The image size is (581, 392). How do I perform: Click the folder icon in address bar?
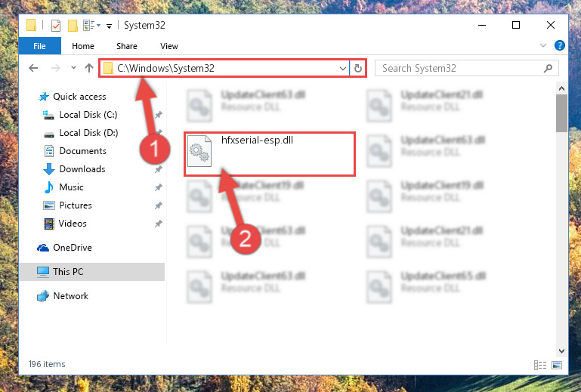[108, 68]
